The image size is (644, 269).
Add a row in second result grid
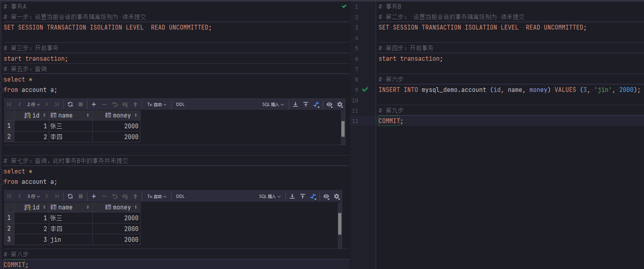coord(94,196)
